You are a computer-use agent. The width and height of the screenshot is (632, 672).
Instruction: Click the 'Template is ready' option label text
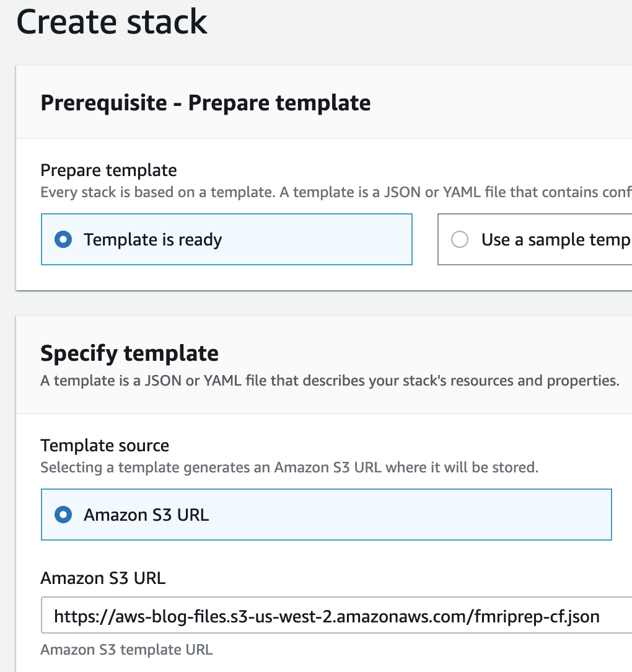coord(152,239)
